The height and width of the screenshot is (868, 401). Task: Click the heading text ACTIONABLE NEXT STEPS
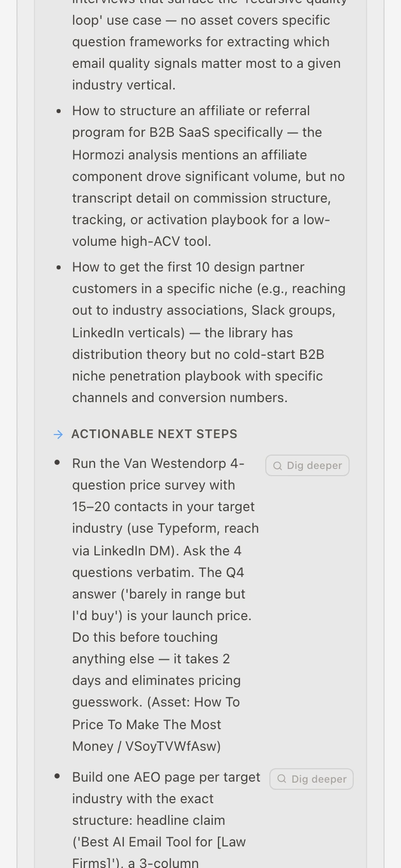click(154, 434)
